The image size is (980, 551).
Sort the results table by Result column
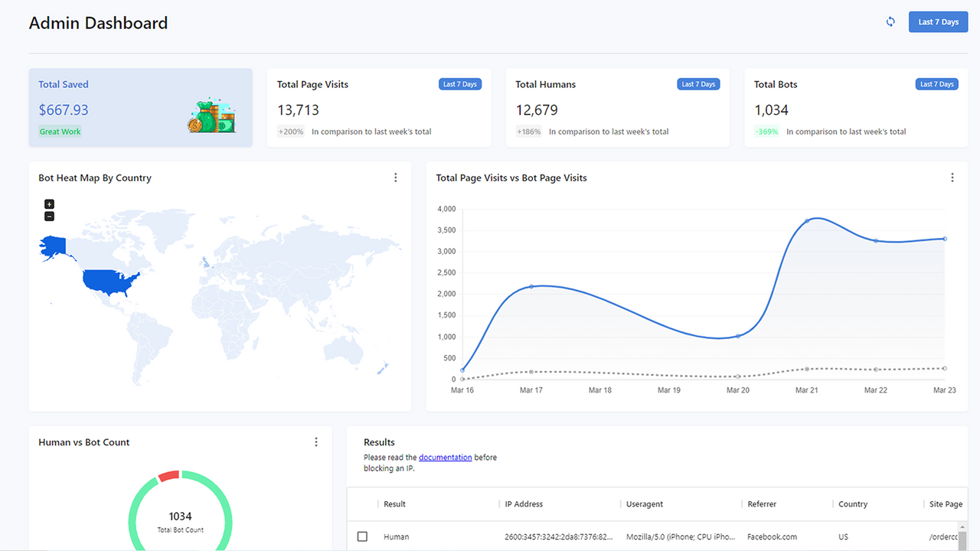coord(394,504)
